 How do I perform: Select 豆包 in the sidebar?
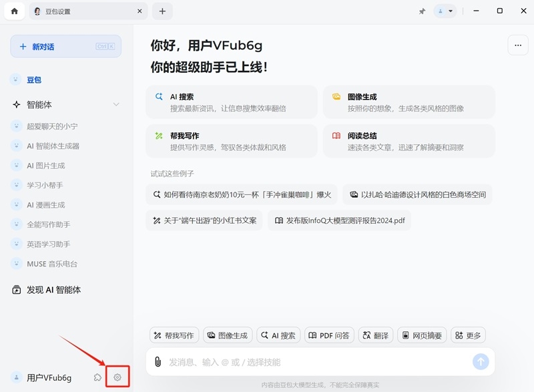(33, 79)
